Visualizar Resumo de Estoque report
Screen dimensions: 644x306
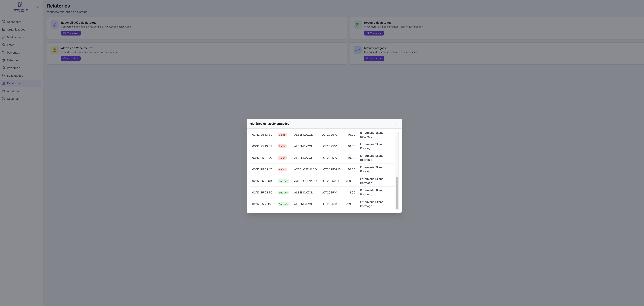click(x=374, y=33)
